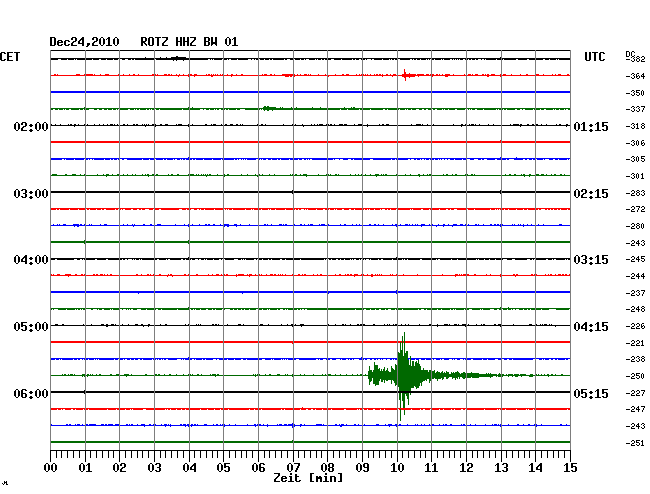The width and height of the screenshot is (650, 494).
Task: Click the 'Dec24,2010' date text
Action: click(84, 42)
